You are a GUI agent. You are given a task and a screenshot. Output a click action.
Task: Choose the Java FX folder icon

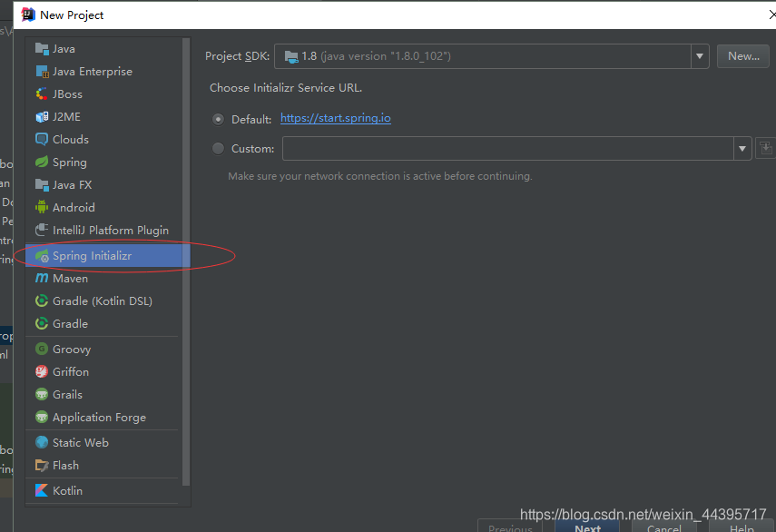42,184
